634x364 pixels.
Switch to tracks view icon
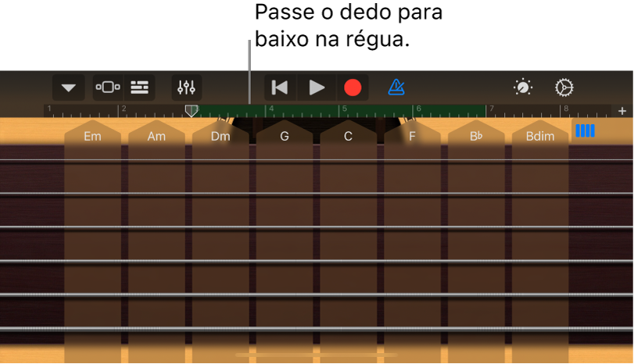tap(139, 87)
